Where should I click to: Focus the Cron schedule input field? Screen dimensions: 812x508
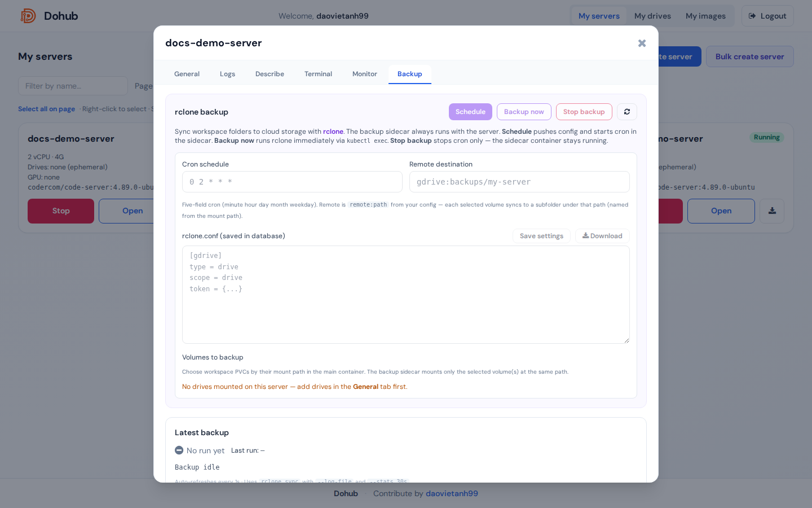click(292, 182)
